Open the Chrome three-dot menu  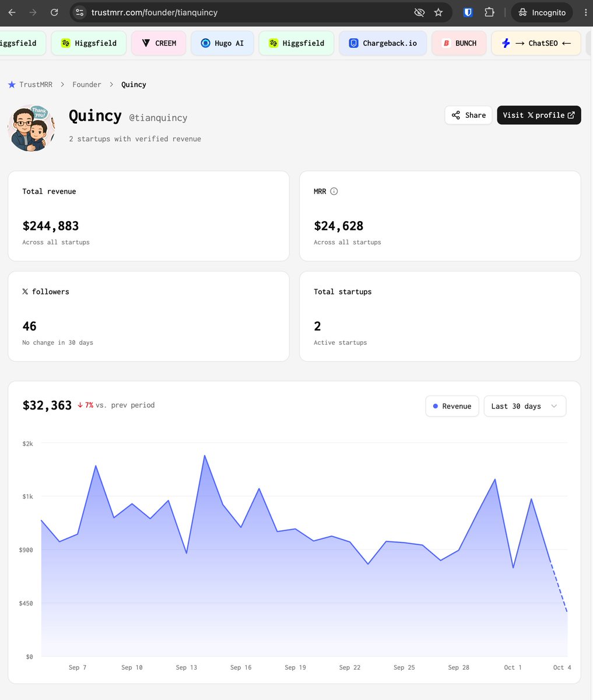(585, 12)
